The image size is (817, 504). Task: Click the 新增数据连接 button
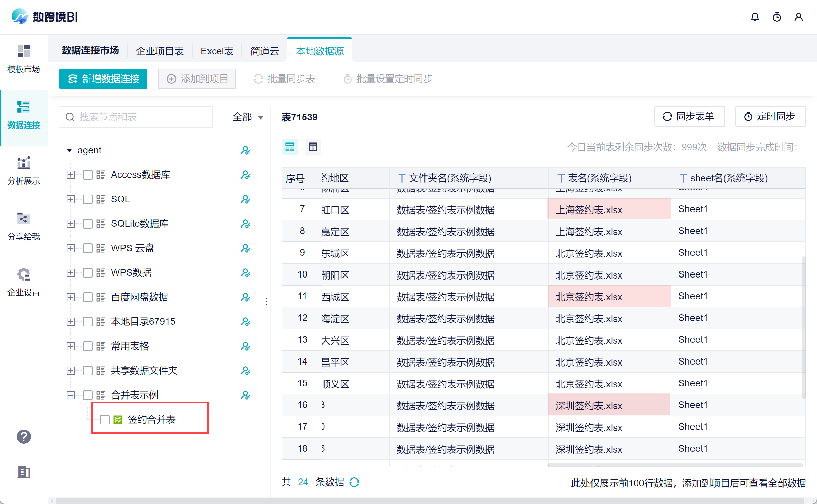coord(103,79)
